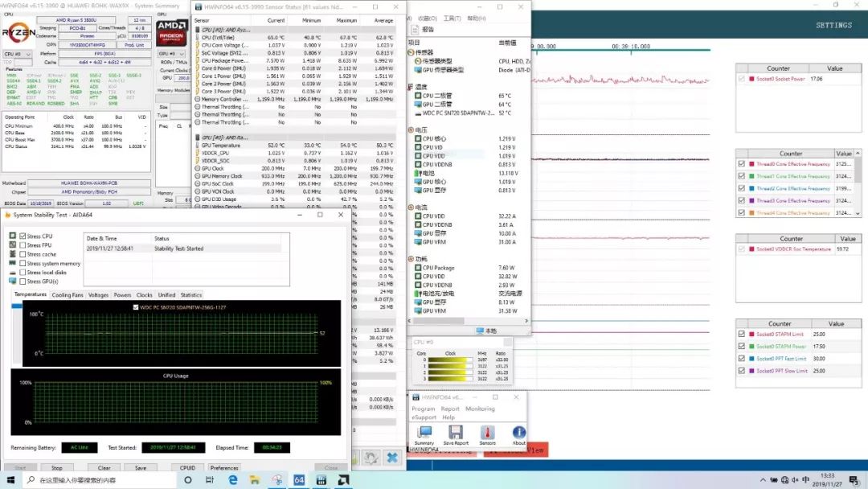The width and height of the screenshot is (868, 489).
Task: Open Monitoring menu in HWiNFO64
Action: (480, 409)
